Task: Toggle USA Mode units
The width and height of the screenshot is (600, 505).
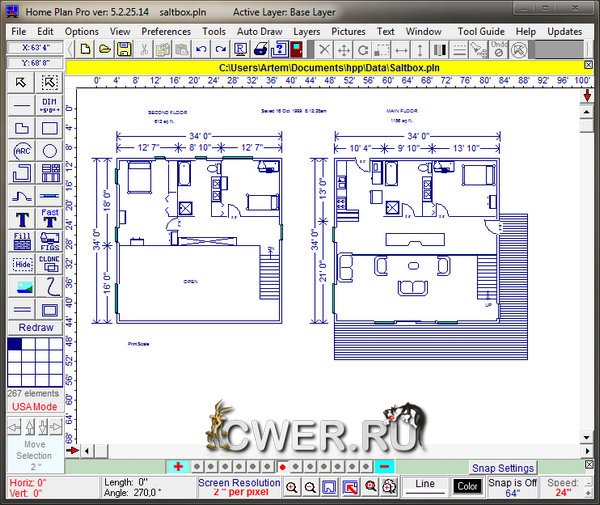Action: coord(34,407)
